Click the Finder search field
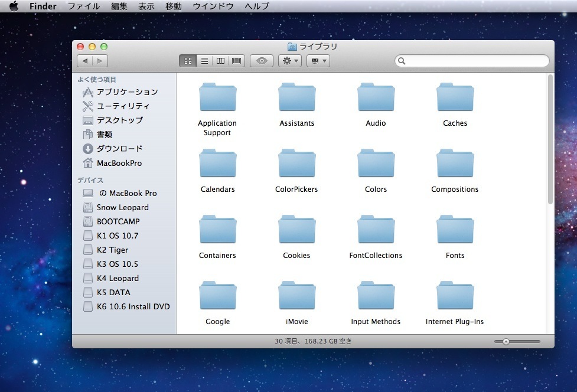 [472, 61]
